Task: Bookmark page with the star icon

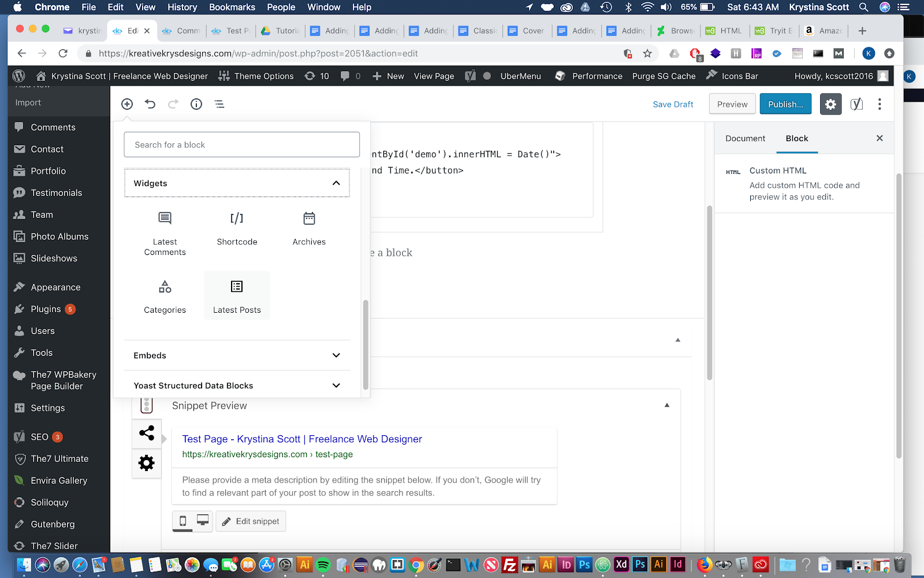Action: pos(647,53)
